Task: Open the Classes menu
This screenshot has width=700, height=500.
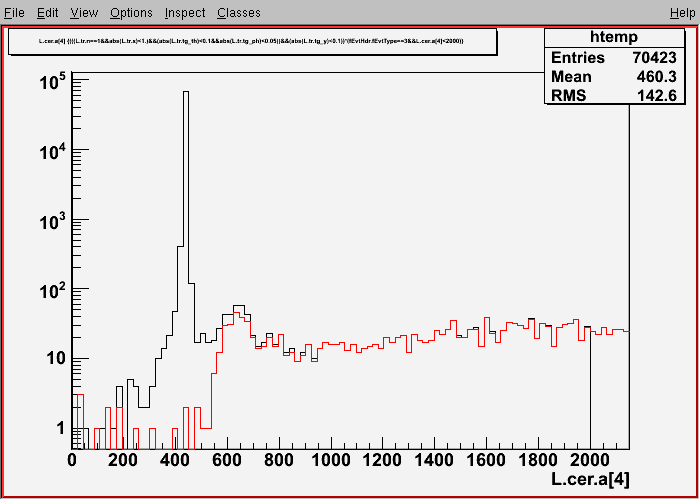Action: tap(239, 13)
